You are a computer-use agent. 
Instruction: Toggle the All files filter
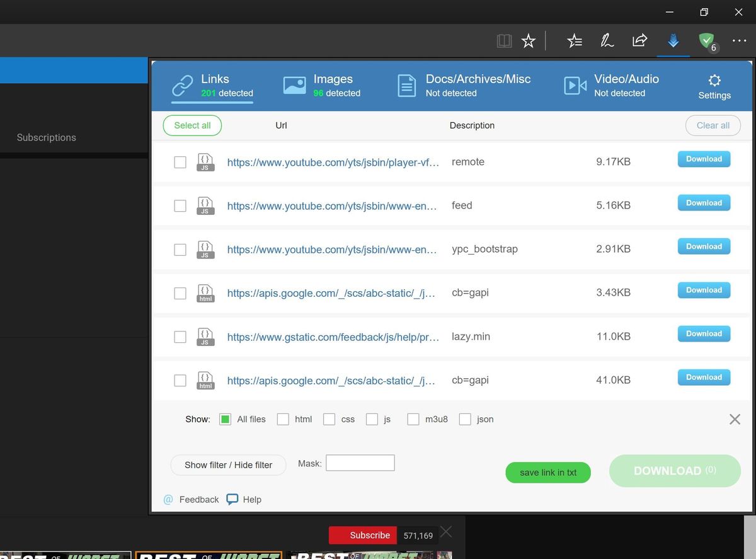pos(225,419)
